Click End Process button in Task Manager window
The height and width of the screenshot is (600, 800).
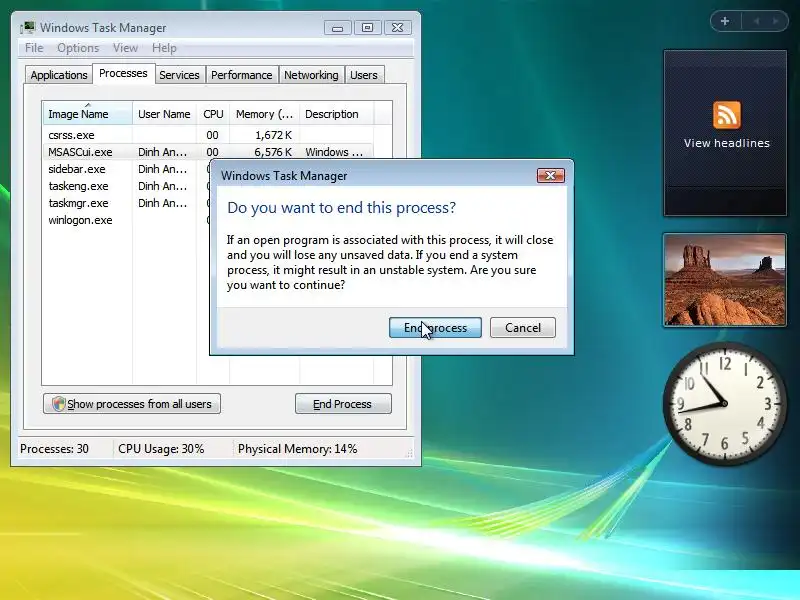tap(343, 404)
